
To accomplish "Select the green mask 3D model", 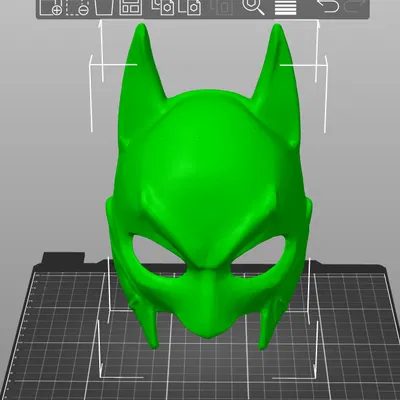I will (x=209, y=187).
